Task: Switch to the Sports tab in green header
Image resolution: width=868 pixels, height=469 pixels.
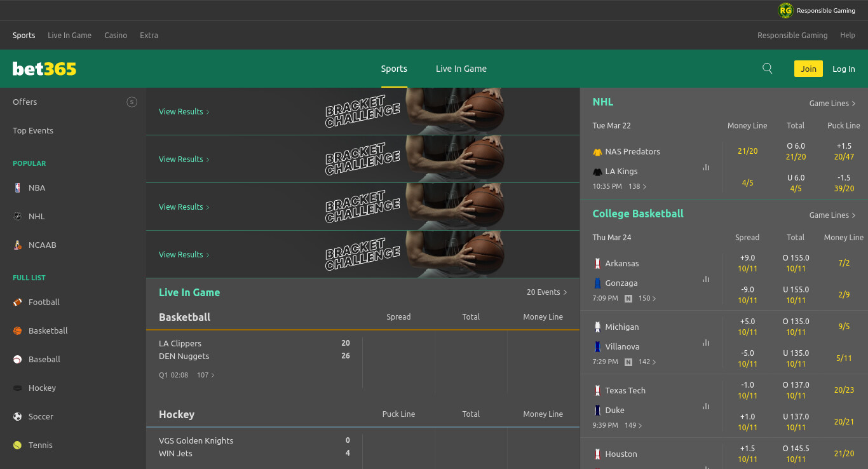Action: pos(394,69)
